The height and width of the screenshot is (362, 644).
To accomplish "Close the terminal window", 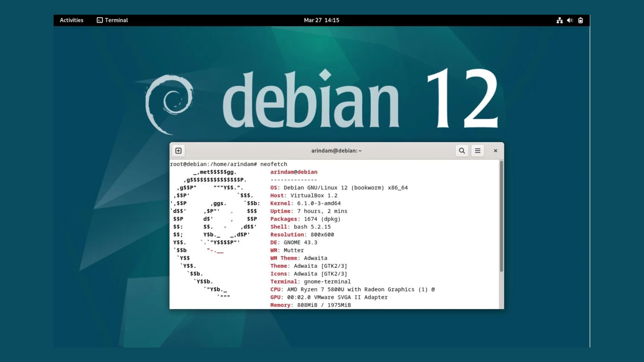I will tap(495, 151).
